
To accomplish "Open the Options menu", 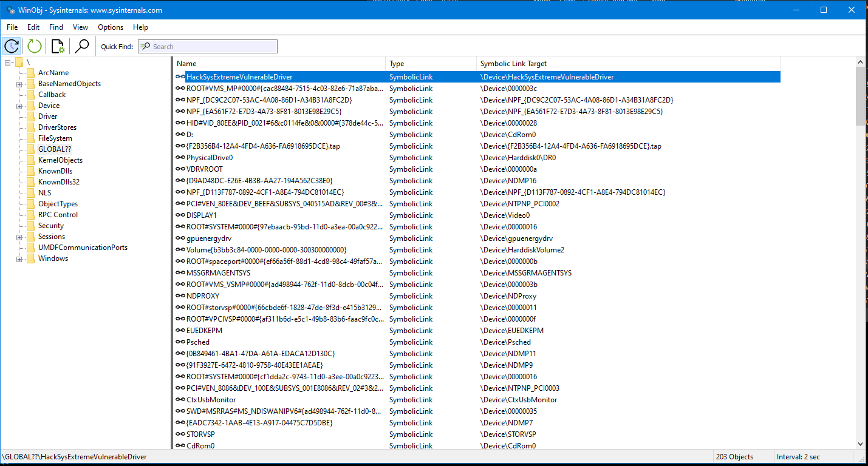I will pos(111,27).
